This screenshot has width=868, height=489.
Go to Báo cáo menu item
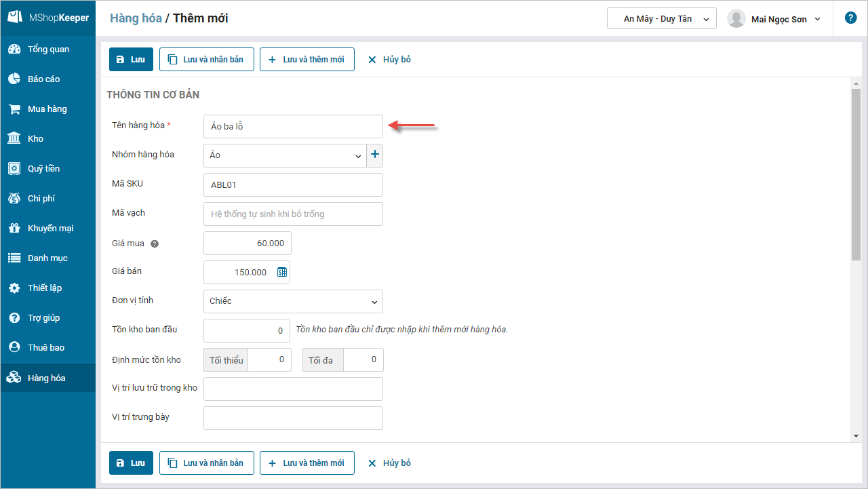(x=43, y=79)
